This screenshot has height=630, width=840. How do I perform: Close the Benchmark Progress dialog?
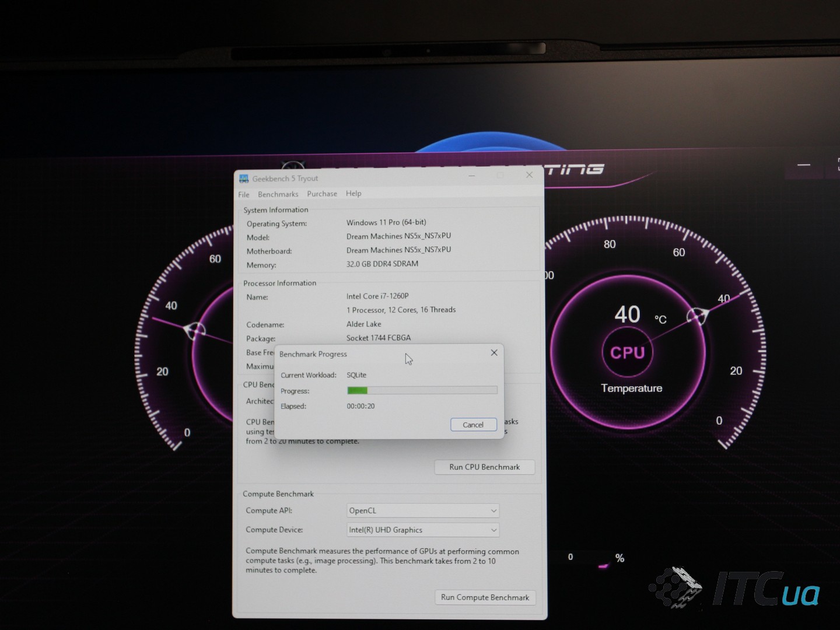point(494,352)
